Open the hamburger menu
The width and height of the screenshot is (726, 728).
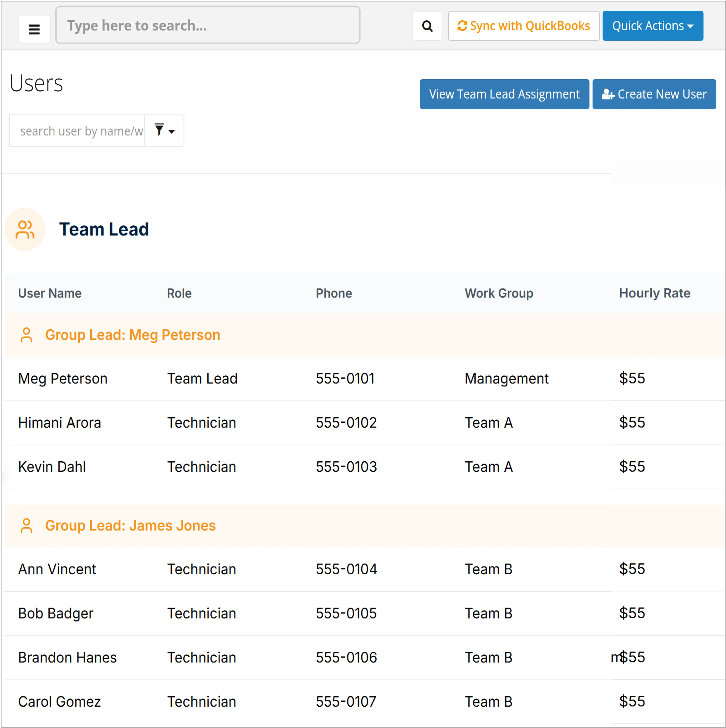[34, 29]
